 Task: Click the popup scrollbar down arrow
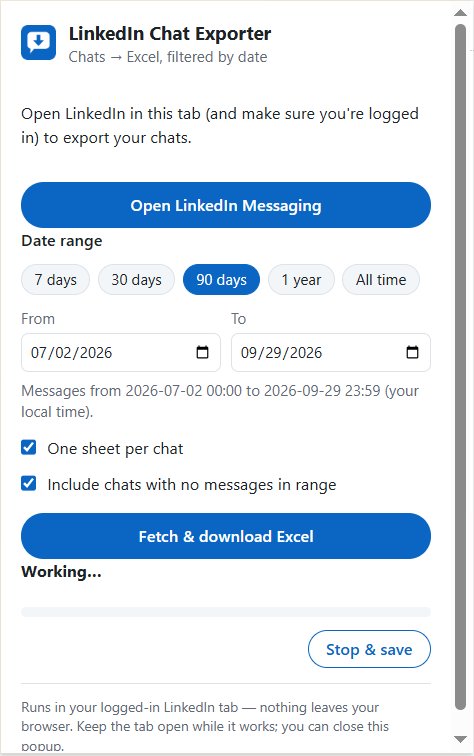click(x=460, y=739)
